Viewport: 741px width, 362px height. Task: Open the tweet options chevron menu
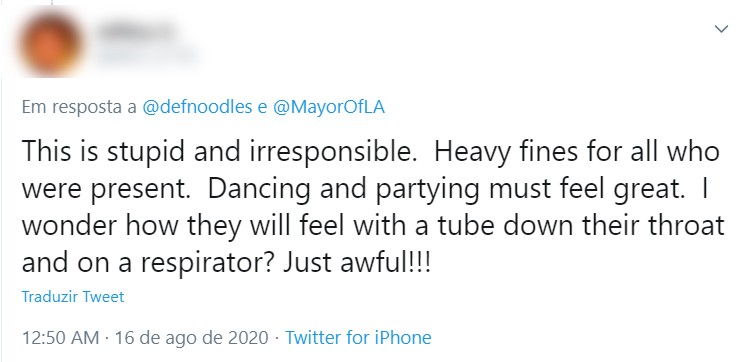click(721, 29)
